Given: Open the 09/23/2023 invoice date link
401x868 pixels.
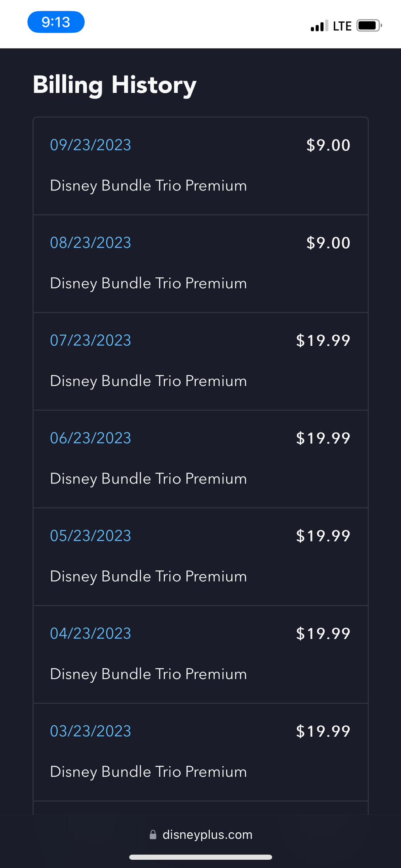Looking at the screenshot, I should [91, 145].
